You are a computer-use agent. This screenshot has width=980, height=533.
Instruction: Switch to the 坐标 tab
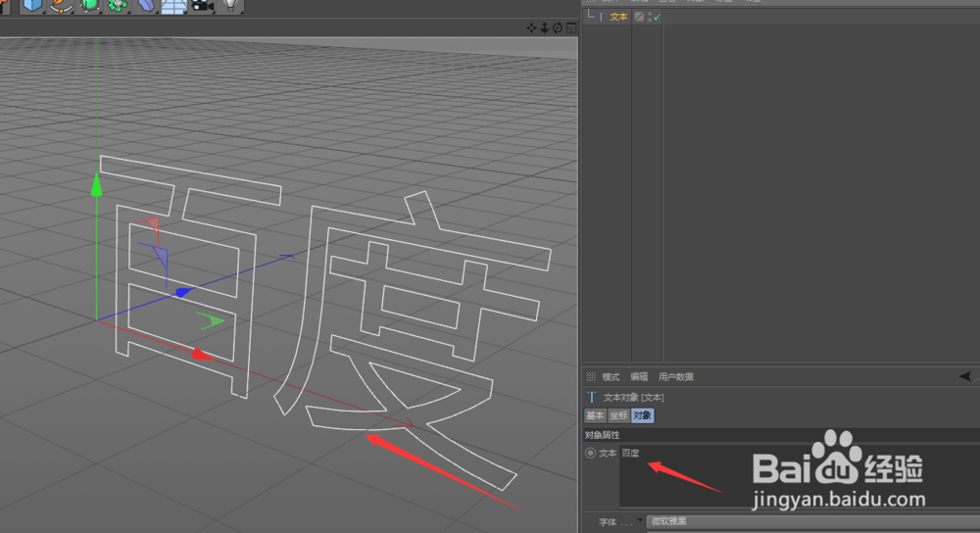point(618,415)
